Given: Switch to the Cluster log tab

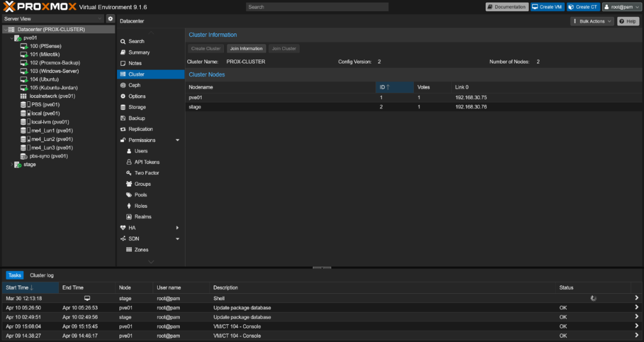Looking at the screenshot, I should [x=41, y=275].
